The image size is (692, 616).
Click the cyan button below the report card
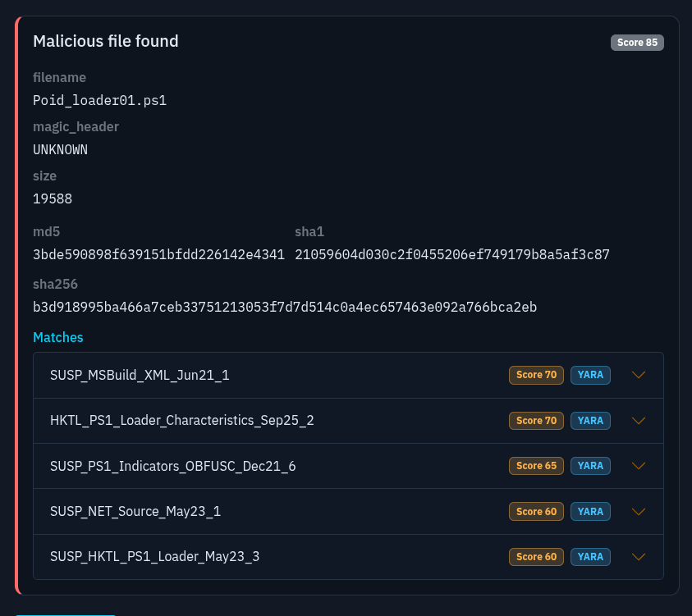point(65,614)
